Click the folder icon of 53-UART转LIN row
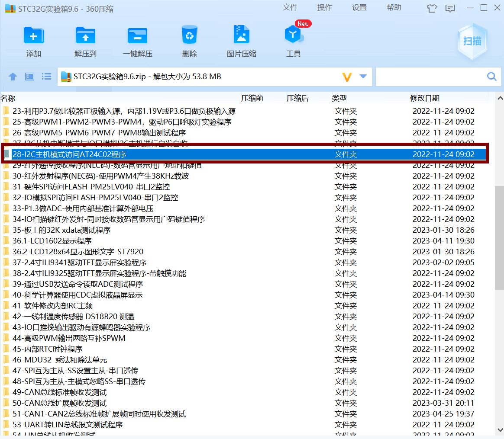 point(6,425)
